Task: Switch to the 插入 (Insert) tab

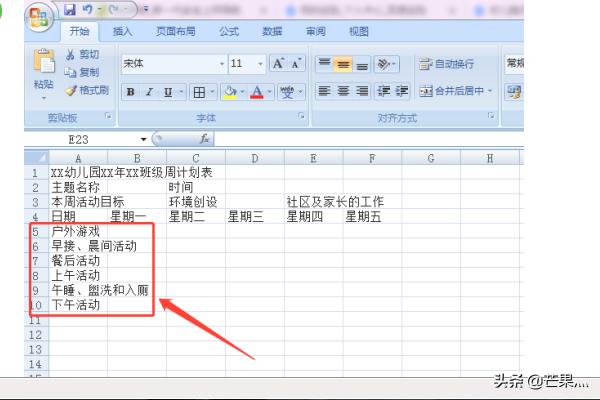Action: pos(123,31)
